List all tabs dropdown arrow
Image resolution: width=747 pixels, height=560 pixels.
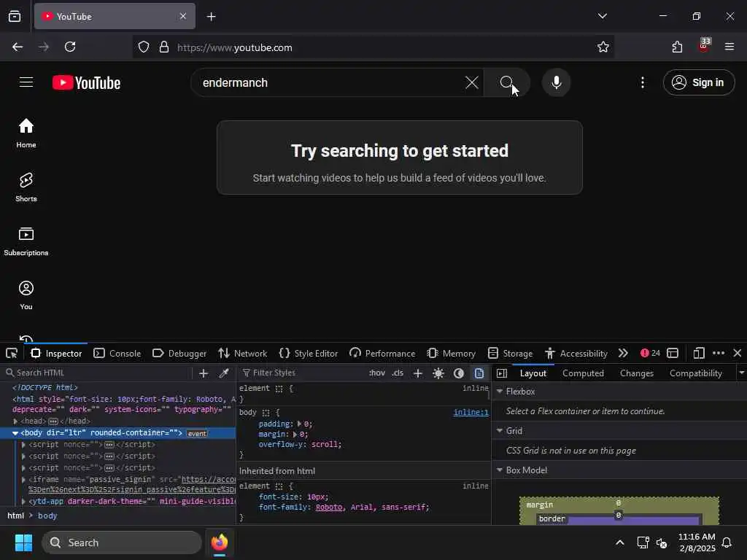(602, 16)
